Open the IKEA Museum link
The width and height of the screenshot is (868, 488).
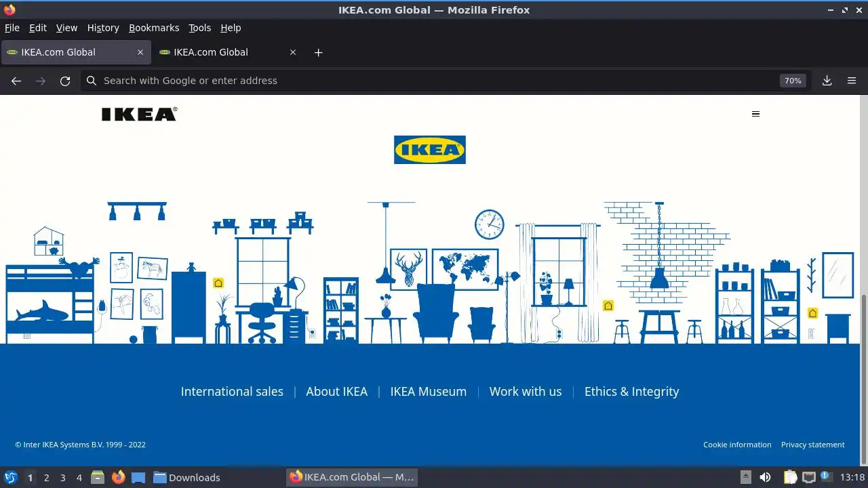click(429, 392)
